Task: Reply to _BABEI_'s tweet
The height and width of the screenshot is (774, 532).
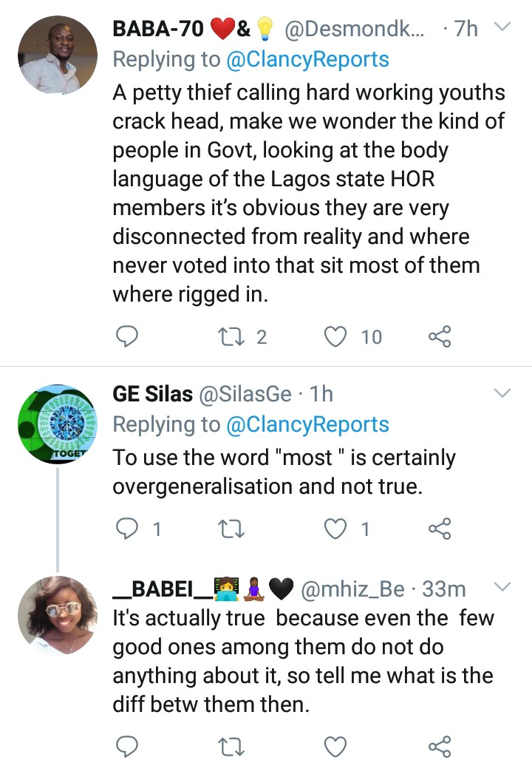Action: 128,746
